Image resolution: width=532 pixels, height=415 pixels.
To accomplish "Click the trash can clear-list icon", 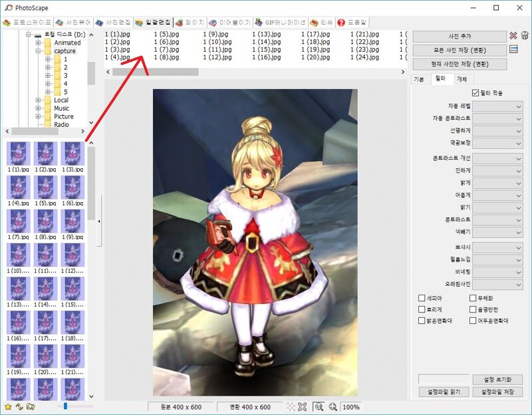I will (x=525, y=35).
